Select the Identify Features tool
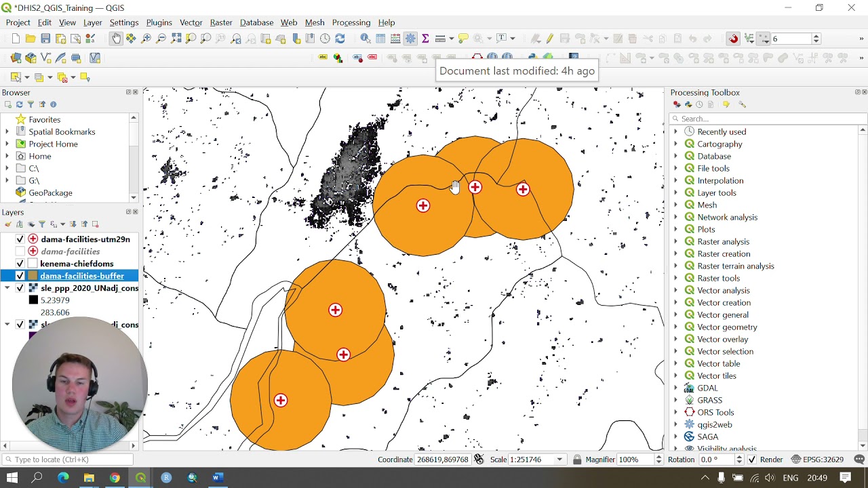The image size is (868, 488). click(x=366, y=39)
